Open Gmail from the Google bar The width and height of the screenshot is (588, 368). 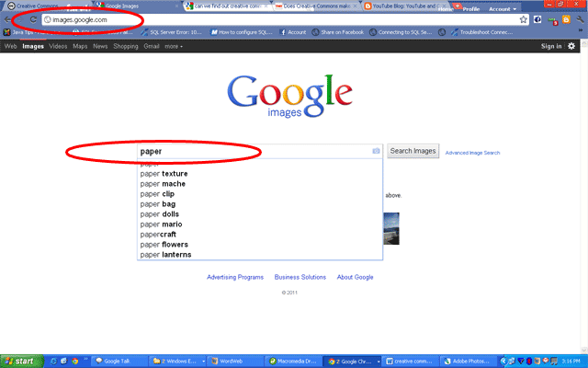click(152, 46)
